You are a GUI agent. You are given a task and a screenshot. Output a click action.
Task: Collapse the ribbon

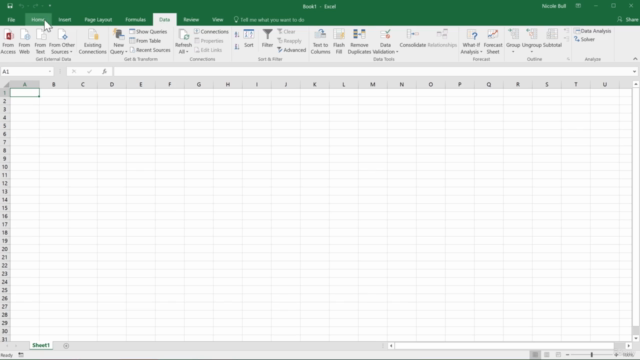(635, 59)
